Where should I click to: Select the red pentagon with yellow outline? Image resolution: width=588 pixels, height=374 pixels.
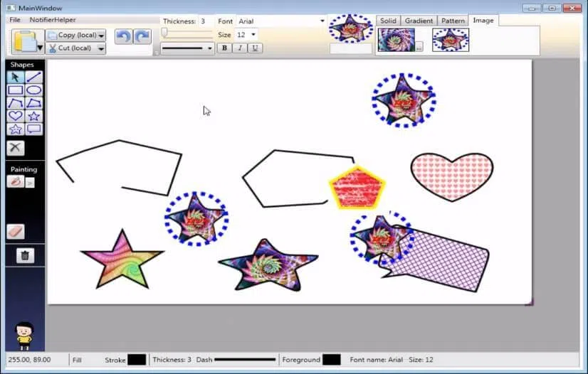pyautogui.click(x=357, y=188)
